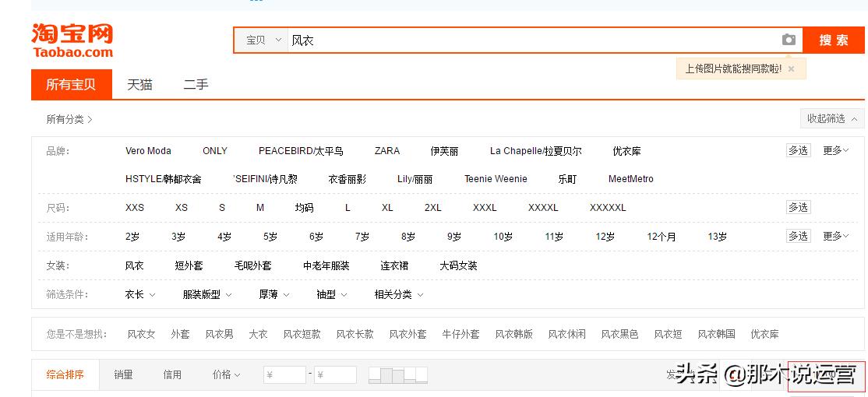The width and height of the screenshot is (868, 397).
Task: Search suggestion 风衣男
Action: coord(219,335)
